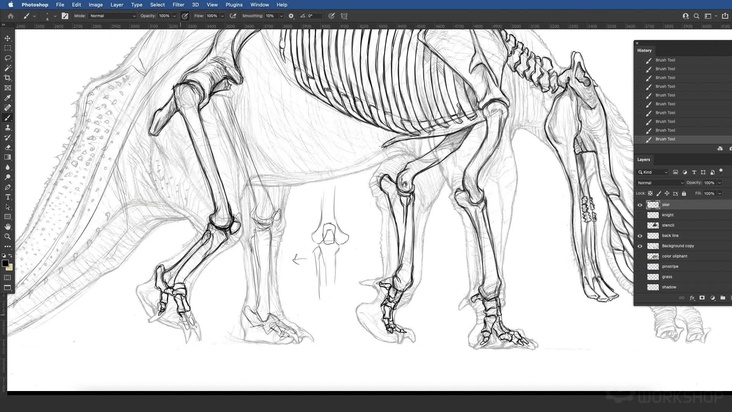Lock layer position
The image size is (732, 412).
point(667,193)
